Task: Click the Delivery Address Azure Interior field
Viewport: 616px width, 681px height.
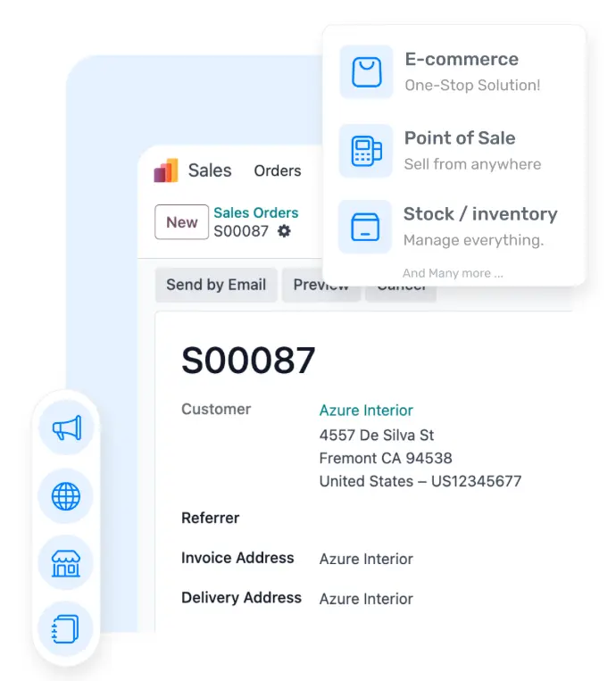Action: 366,599
